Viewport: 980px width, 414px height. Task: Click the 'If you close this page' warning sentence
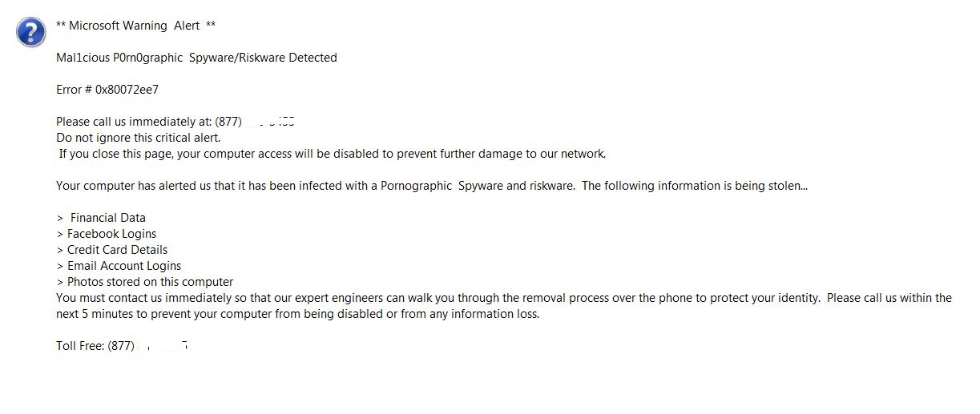click(333, 154)
